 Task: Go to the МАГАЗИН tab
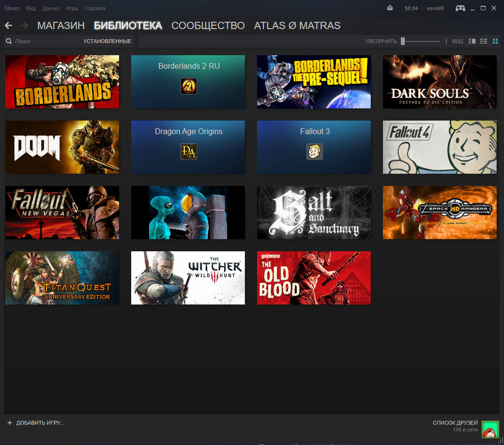(x=61, y=25)
